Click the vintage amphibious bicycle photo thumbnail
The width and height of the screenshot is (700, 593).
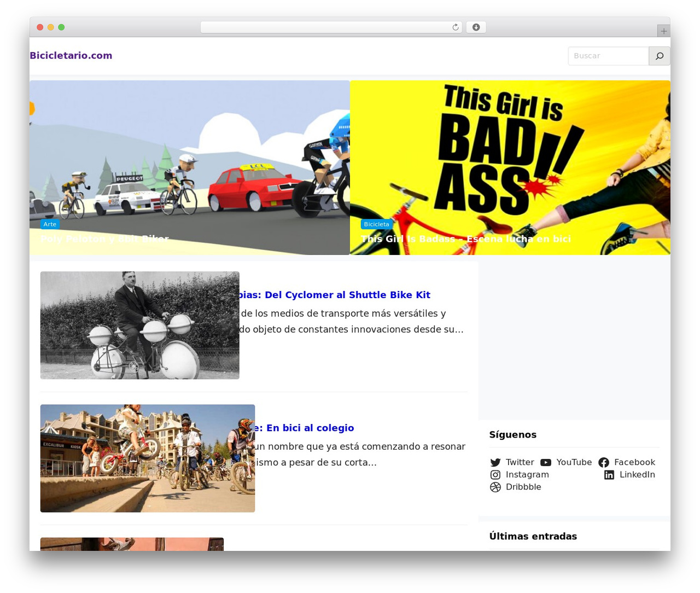coord(140,325)
